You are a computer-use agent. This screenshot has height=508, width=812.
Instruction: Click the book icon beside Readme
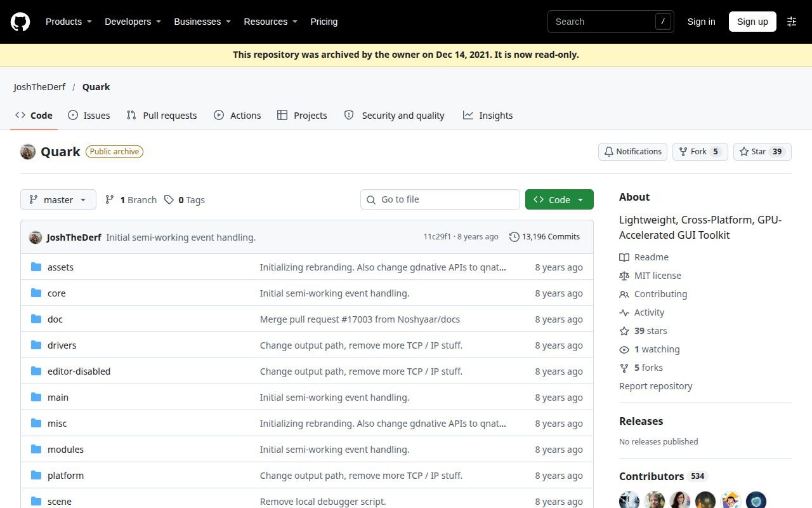click(x=624, y=257)
